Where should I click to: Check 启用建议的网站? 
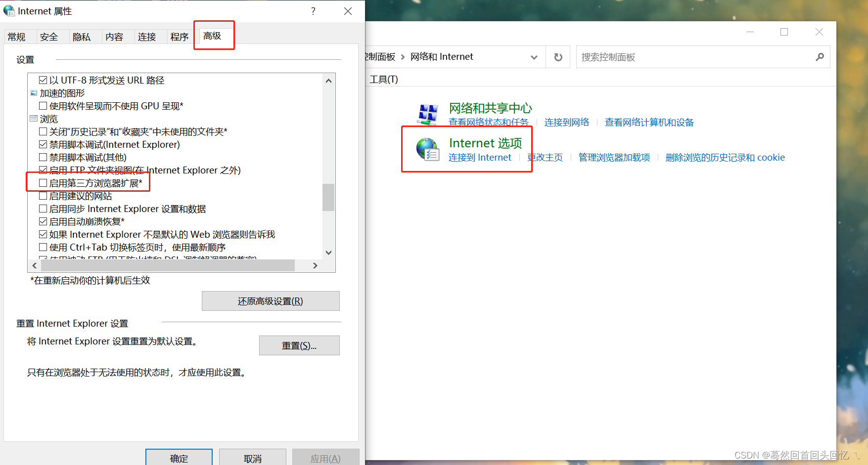point(43,196)
